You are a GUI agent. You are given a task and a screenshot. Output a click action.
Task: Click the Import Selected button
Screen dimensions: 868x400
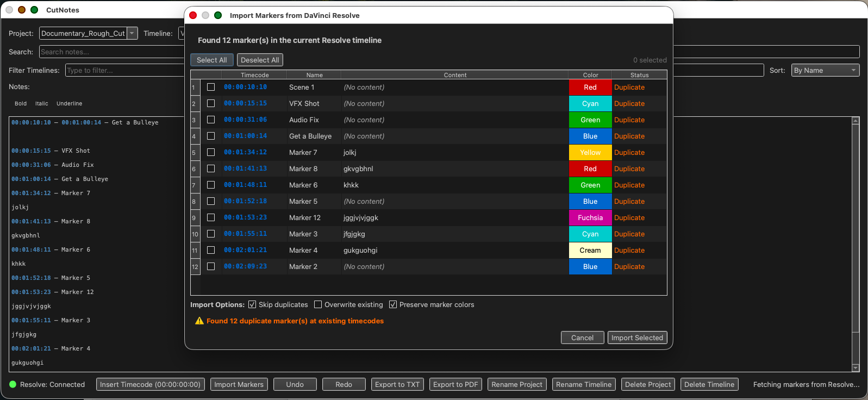[x=637, y=337]
